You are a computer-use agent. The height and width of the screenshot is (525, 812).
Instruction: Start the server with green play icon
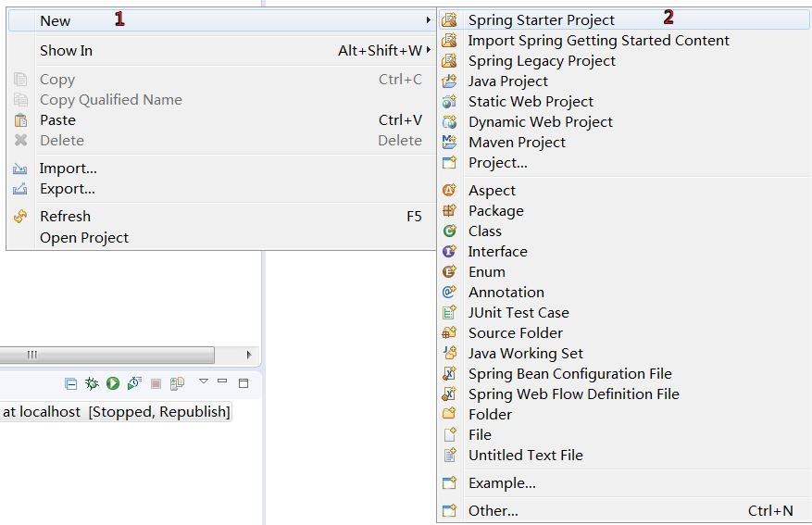113,383
